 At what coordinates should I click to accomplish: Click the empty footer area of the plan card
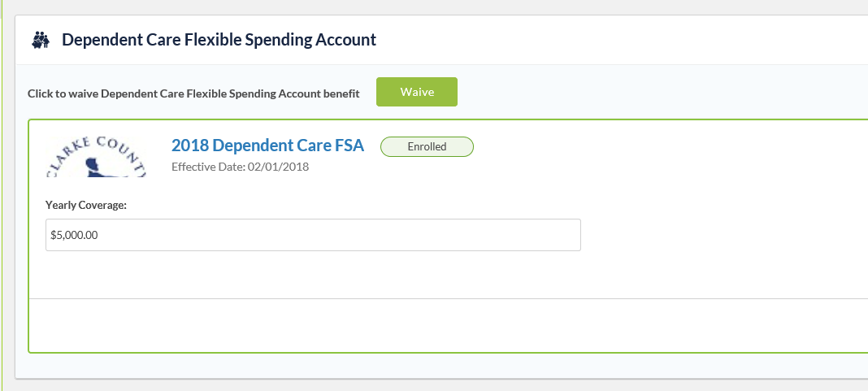pos(449,325)
